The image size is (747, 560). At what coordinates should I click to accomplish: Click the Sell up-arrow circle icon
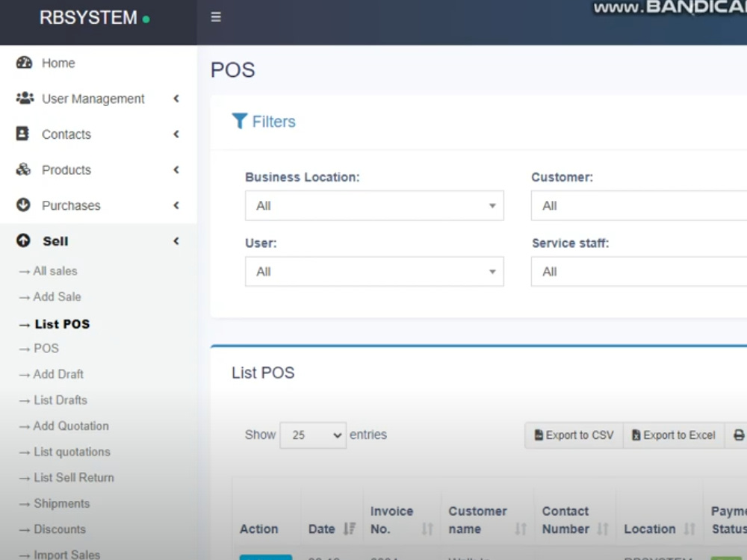click(23, 240)
